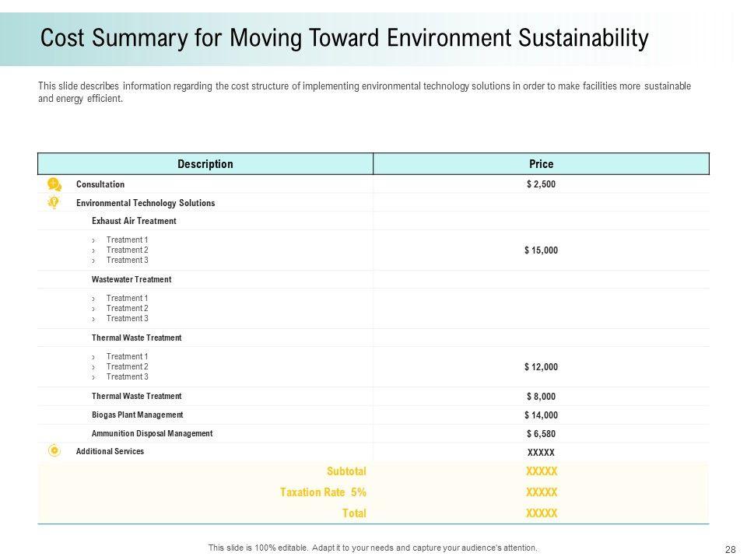The width and height of the screenshot is (747, 560).
Task: Select the Subtotal label
Action: (x=346, y=471)
